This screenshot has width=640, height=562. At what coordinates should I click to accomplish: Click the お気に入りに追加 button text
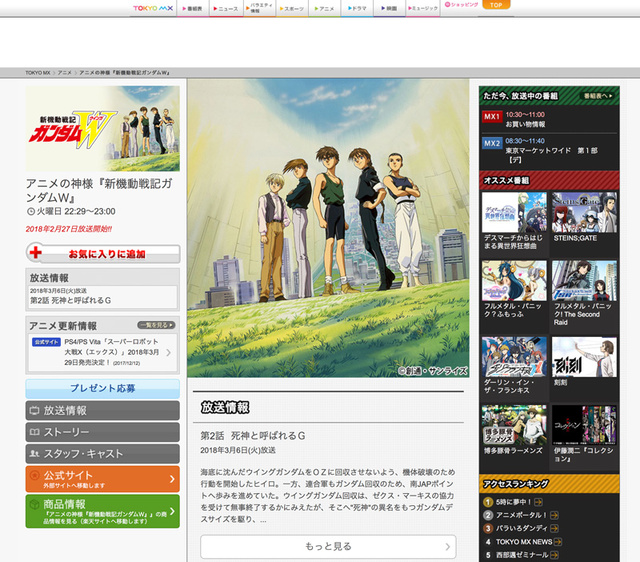(x=107, y=254)
